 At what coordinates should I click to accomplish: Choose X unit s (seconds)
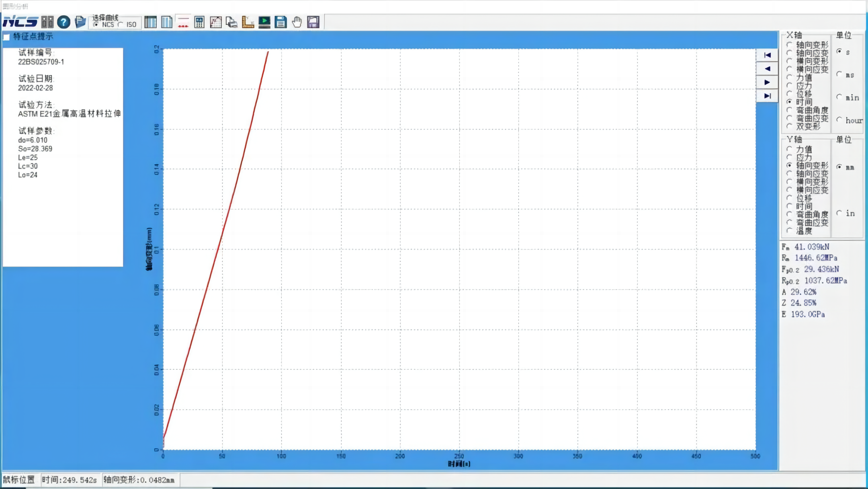(839, 51)
